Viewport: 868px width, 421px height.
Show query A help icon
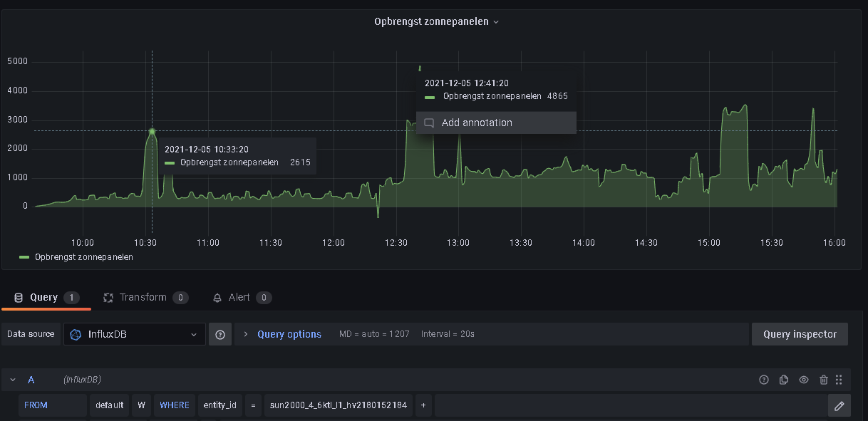(x=764, y=380)
